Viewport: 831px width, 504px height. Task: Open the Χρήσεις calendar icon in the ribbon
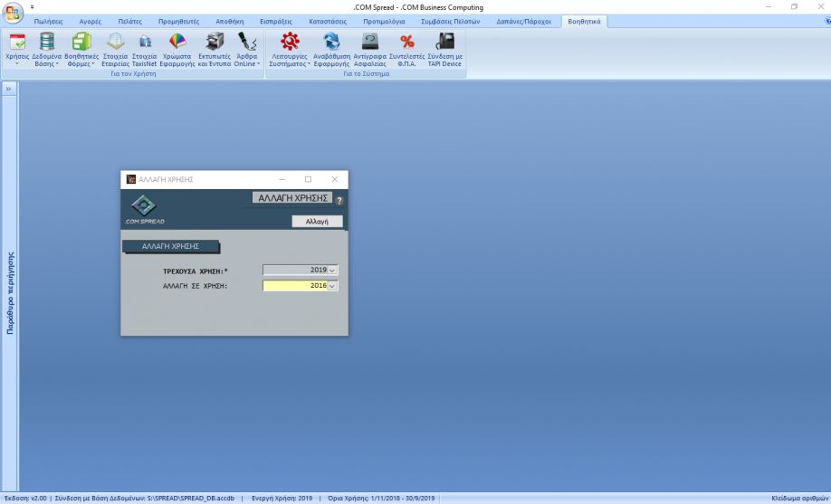17,42
